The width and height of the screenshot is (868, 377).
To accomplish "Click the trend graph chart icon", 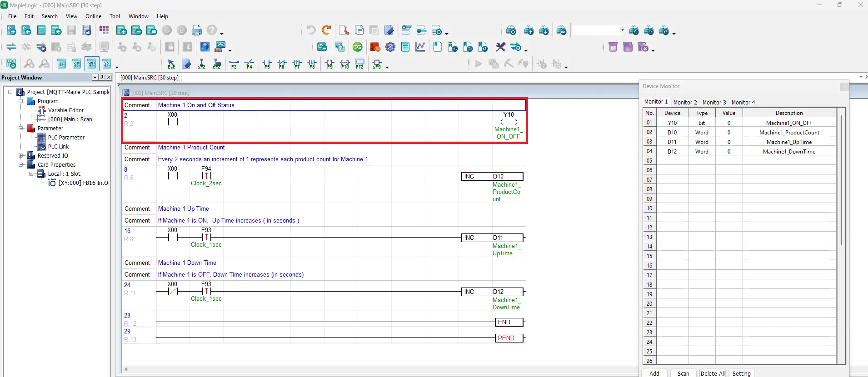I will [x=420, y=47].
